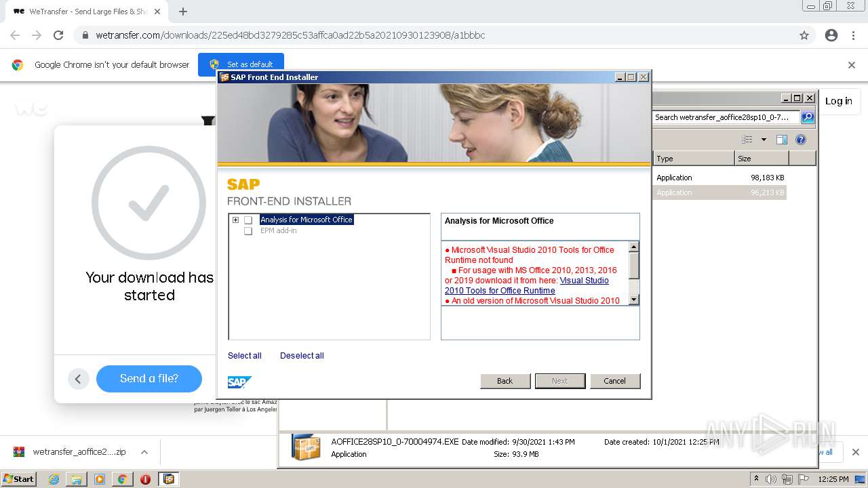Click the Chrome address bar URL

coord(290,35)
